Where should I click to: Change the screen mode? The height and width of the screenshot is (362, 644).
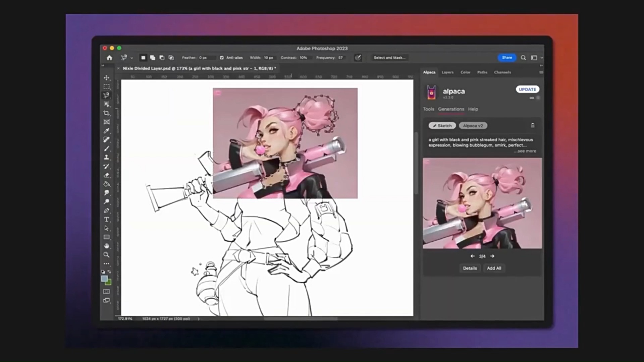pos(107,300)
